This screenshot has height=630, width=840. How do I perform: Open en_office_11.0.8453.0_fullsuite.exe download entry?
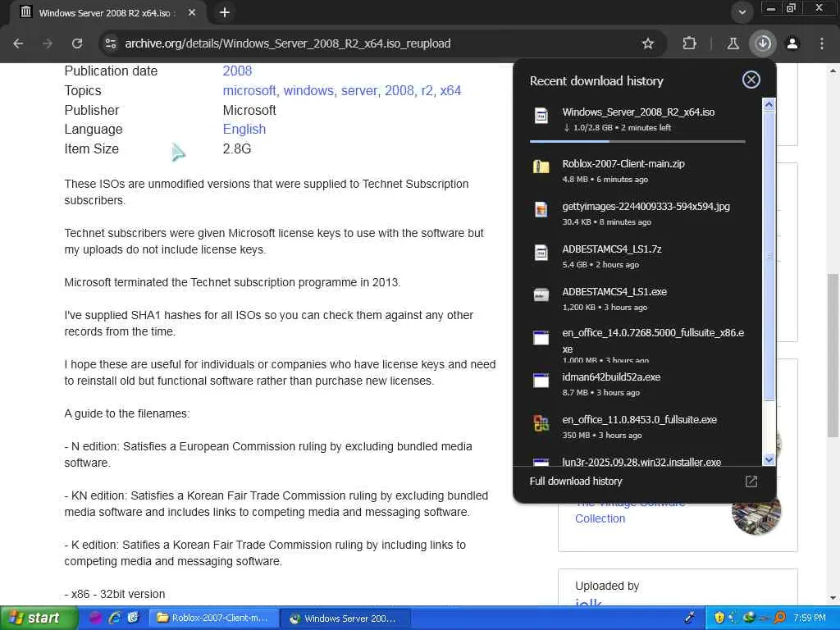pos(637,427)
